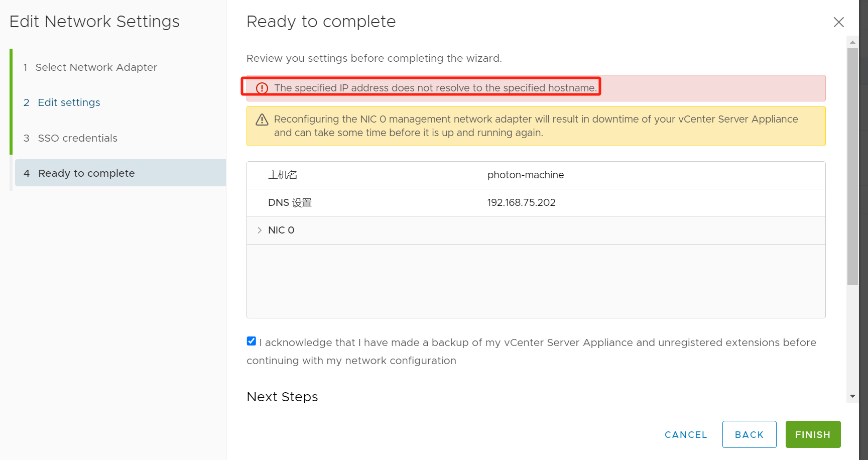The width and height of the screenshot is (868, 460).
Task: Click the vertical scrollbar thumb
Action: click(852, 167)
